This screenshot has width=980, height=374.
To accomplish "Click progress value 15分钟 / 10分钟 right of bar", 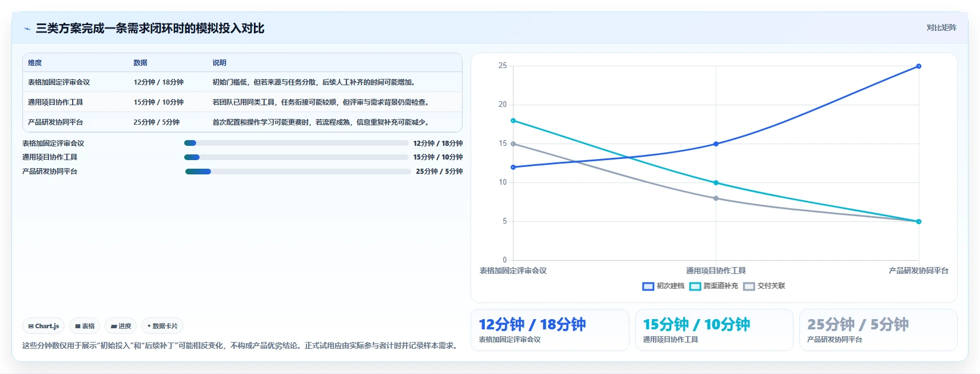I will click(x=438, y=157).
